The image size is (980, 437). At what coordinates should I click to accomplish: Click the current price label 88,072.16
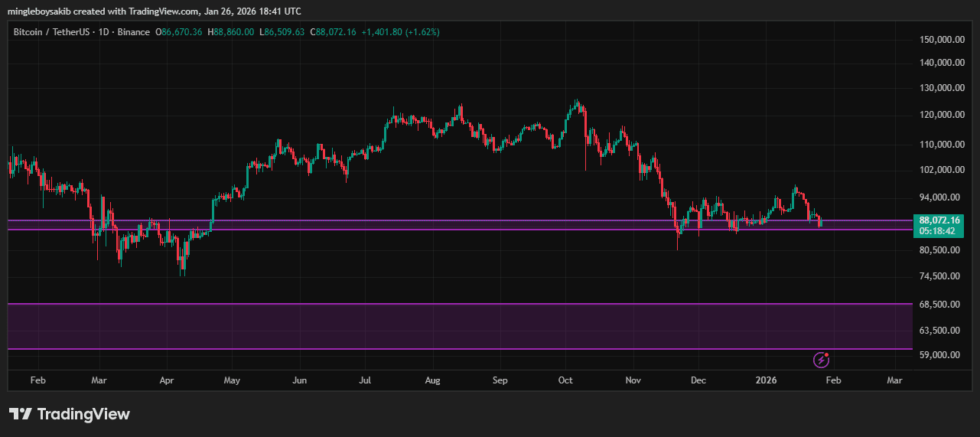(939, 220)
